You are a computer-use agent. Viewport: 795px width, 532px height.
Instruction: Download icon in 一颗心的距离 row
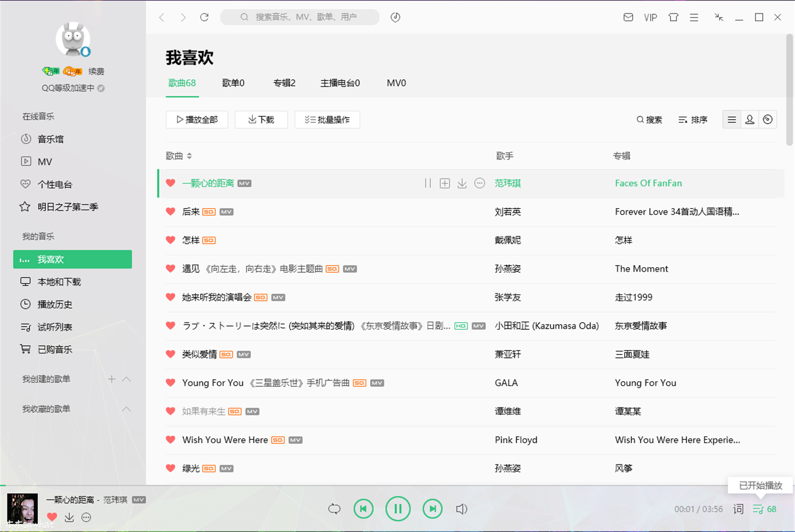[x=462, y=184]
